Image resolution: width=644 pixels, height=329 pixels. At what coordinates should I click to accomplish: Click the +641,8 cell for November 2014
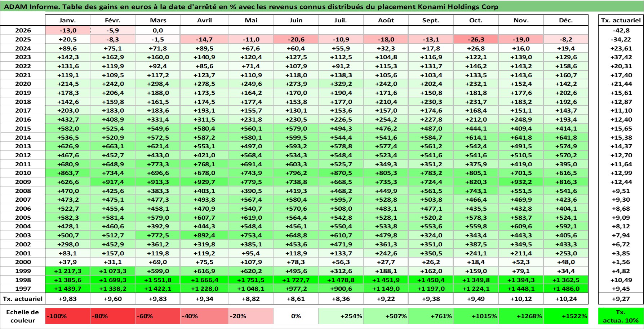pyautogui.click(x=521, y=137)
